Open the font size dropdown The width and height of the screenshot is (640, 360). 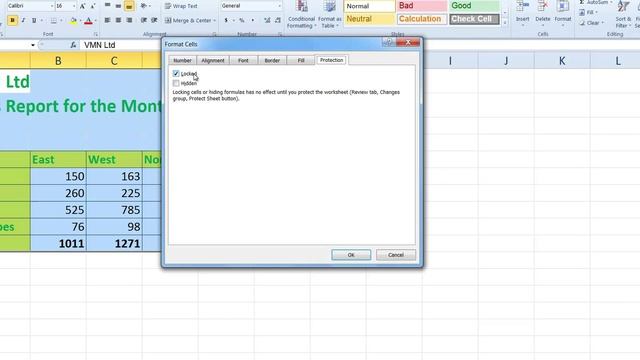pyautogui.click(x=73, y=6)
